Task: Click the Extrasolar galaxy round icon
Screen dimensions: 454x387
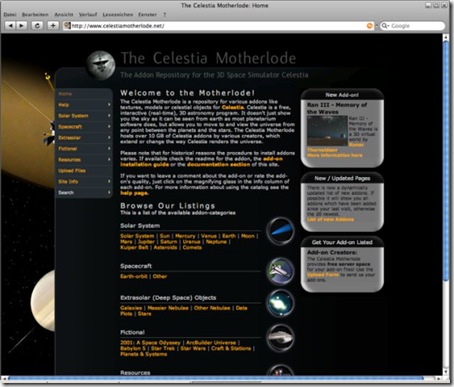Action: [280, 303]
